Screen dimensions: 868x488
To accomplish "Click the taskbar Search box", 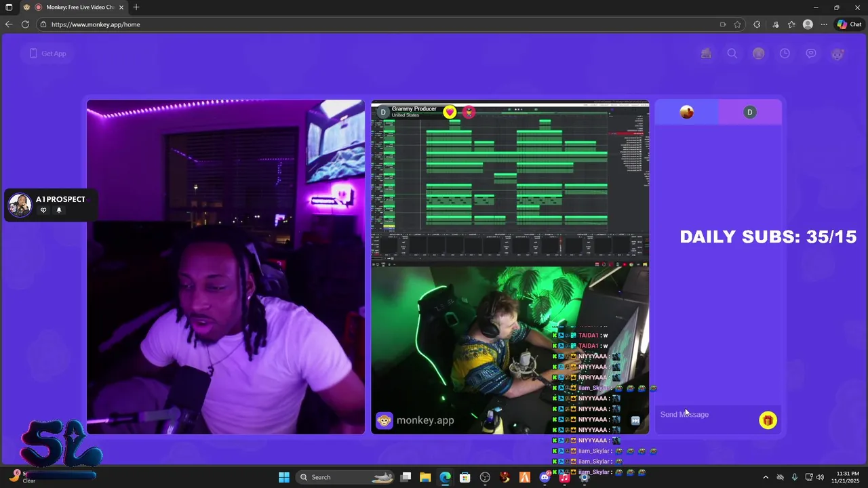I will click(346, 477).
